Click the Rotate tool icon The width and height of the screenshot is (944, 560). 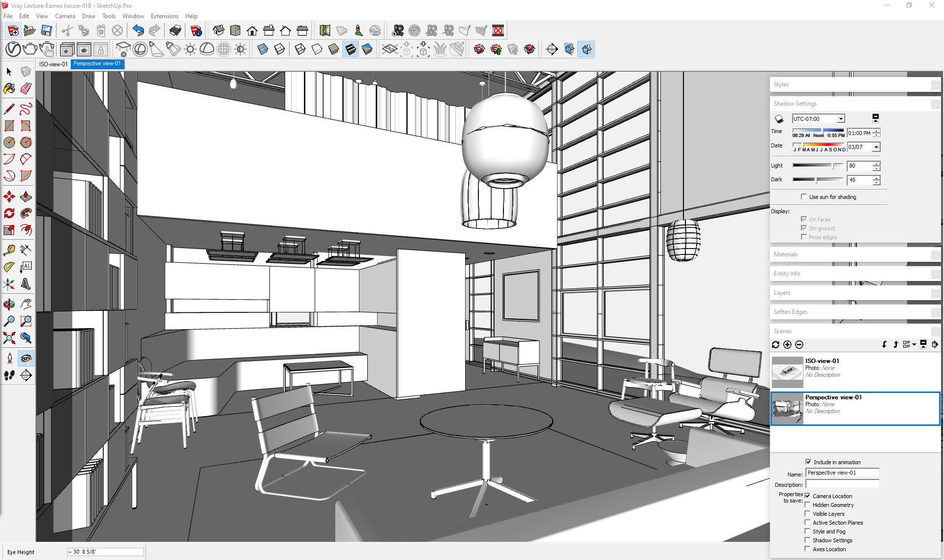[x=9, y=211]
